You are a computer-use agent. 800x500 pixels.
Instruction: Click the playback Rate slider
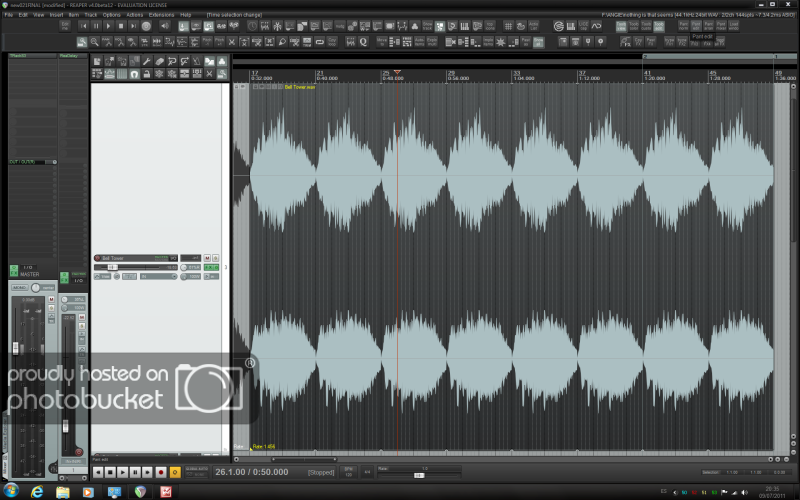pos(420,475)
